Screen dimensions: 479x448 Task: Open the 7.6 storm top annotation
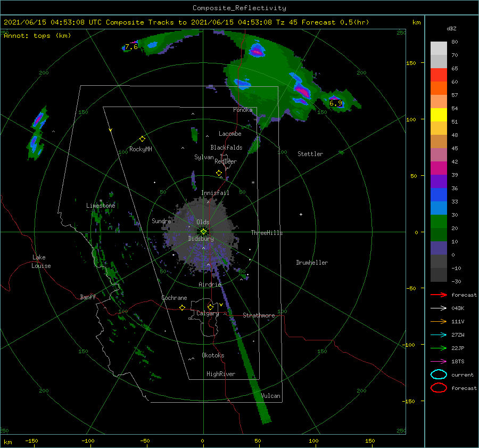[x=131, y=47]
